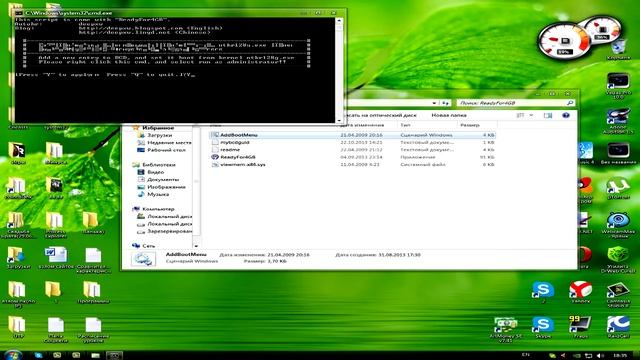This screenshot has width=640, height=360.
Task: Select the Fraps desktop icon
Action: (581, 327)
